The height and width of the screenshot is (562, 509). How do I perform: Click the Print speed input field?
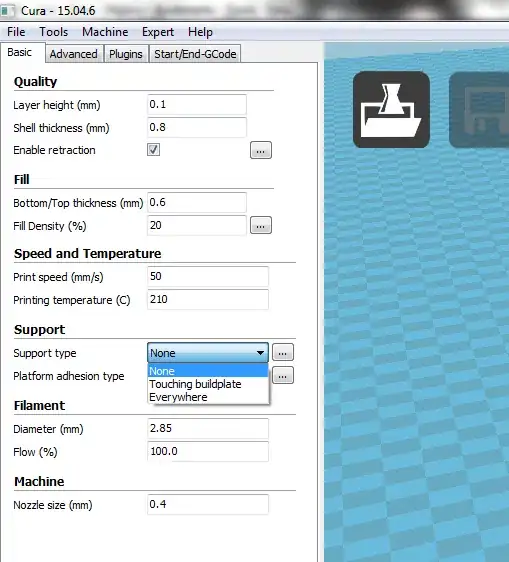tap(208, 276)
